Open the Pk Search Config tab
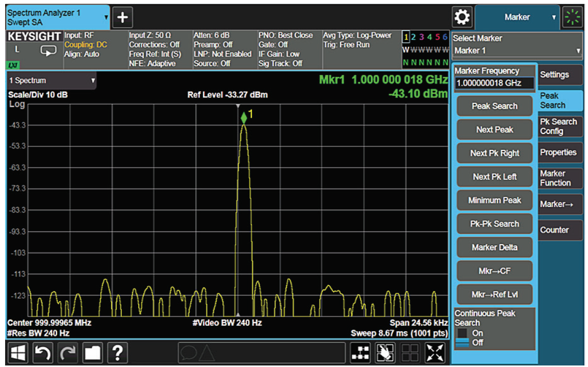Viewport: 588px width, 367px height. (560, 126)
